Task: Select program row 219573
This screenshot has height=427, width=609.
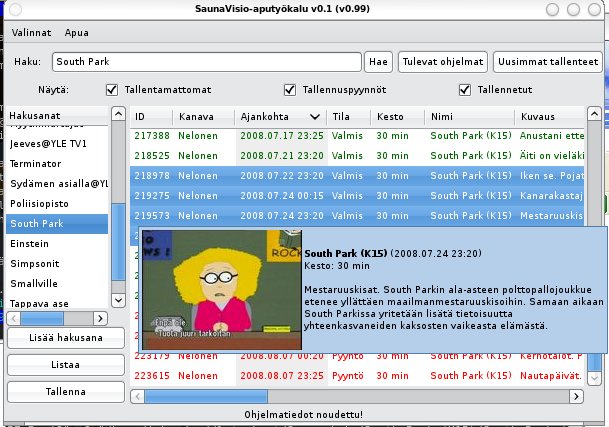Action: pyautogui.click(x=357, y=216)
